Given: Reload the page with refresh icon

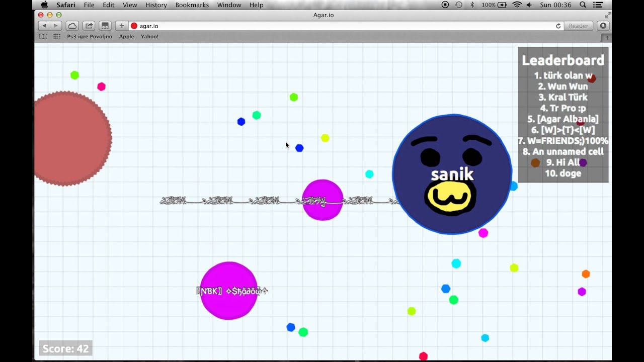Looking at the screenshot, I should click(558, 26).
